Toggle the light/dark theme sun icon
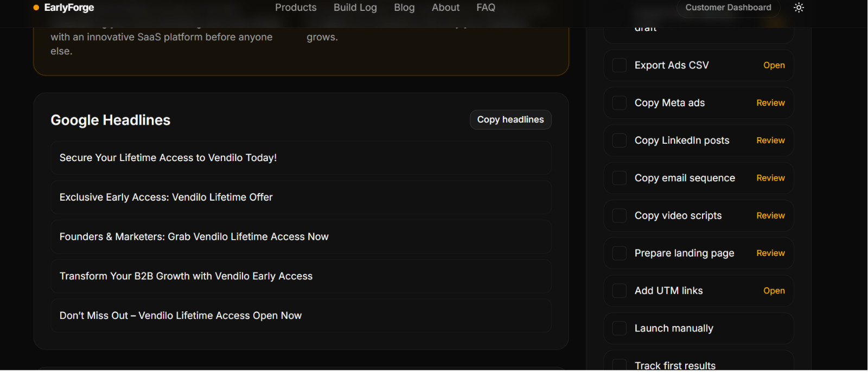This screenshot has height=372, width=868. tap(799, 8)
